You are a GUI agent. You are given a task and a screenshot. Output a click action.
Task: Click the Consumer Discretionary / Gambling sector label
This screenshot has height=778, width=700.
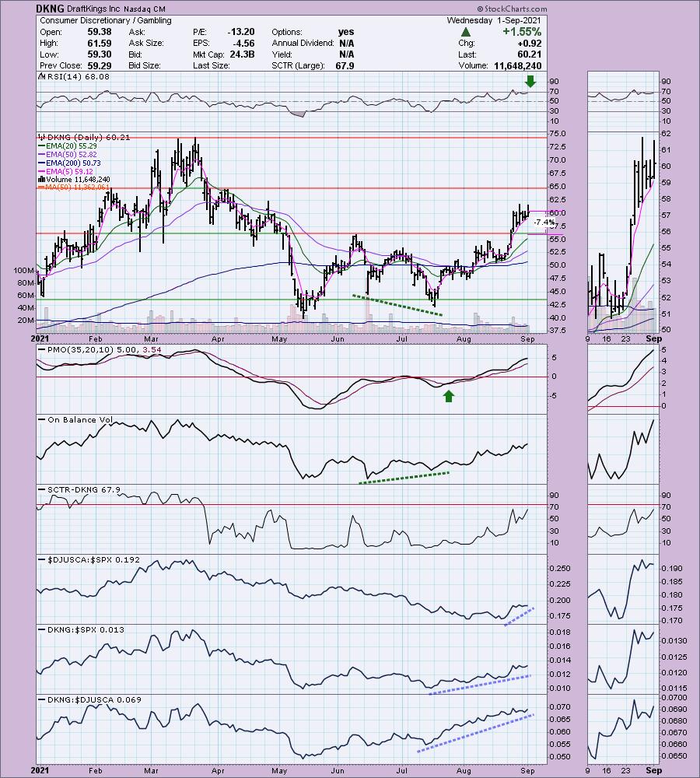coord(106,20)
